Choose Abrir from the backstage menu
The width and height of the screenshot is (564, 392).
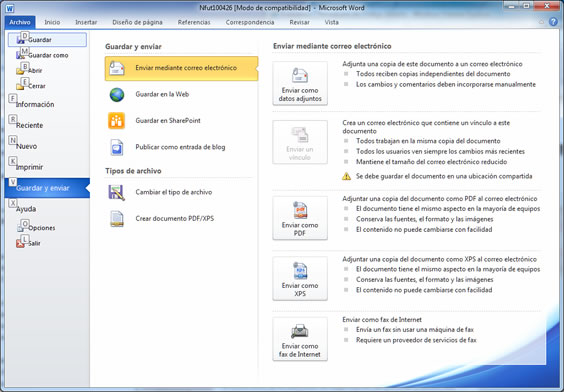click(47, 71)
